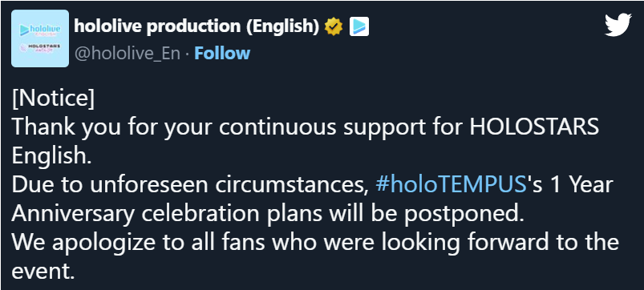The image size is (644, 290).
Task: Click the [Notice] line of the tweet
Action: (54, 99)
